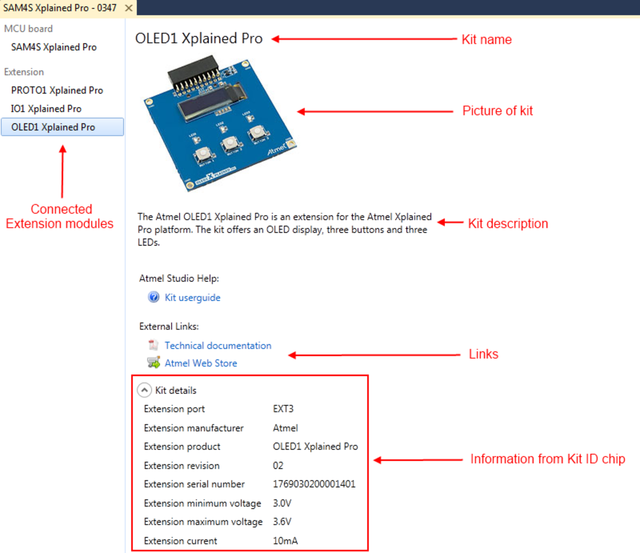Close the SAM4S Xplained Pro - 0347 tab
Image resolution: width=640 pixels, height=553 pixels.
click(x=129, y=8)
